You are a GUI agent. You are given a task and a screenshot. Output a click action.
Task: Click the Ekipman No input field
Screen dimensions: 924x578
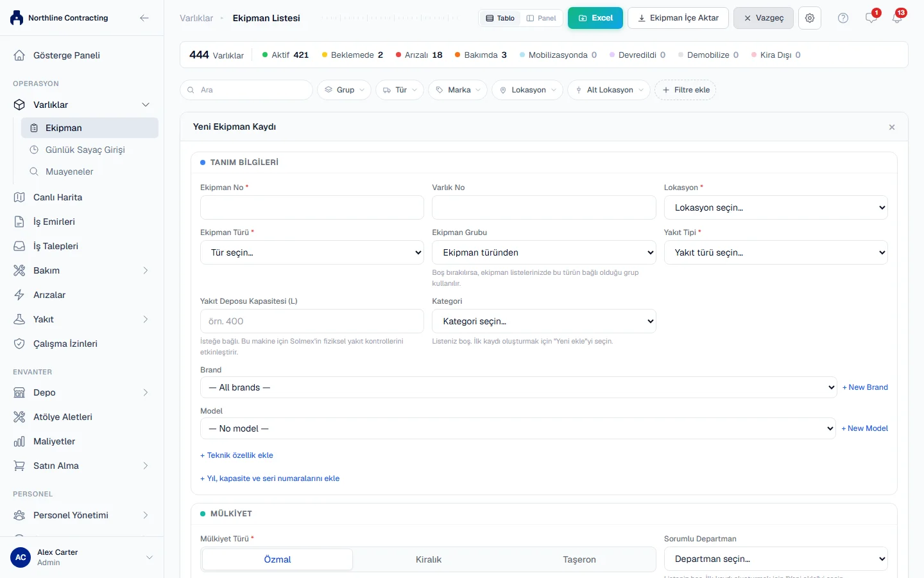click(x=312, y=207)
